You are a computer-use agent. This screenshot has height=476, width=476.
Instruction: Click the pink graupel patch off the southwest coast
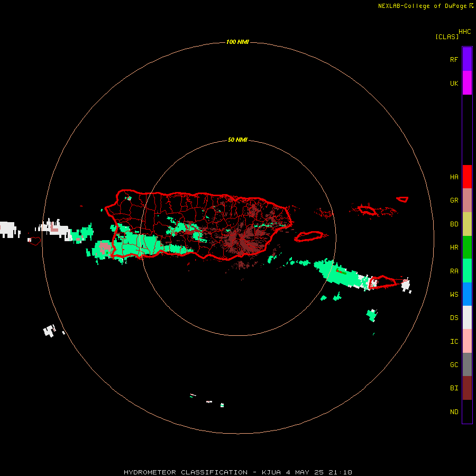[105, 247]
